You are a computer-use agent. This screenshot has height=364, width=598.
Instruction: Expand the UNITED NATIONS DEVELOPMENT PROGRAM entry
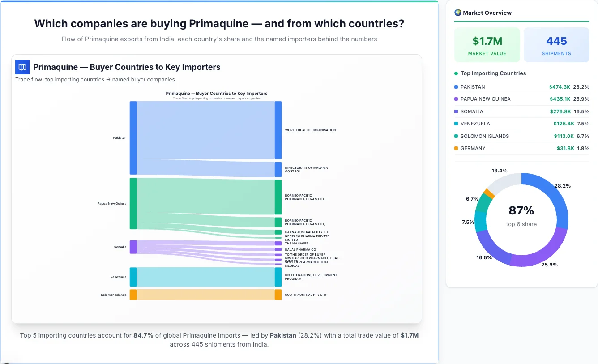click(311, 277)
